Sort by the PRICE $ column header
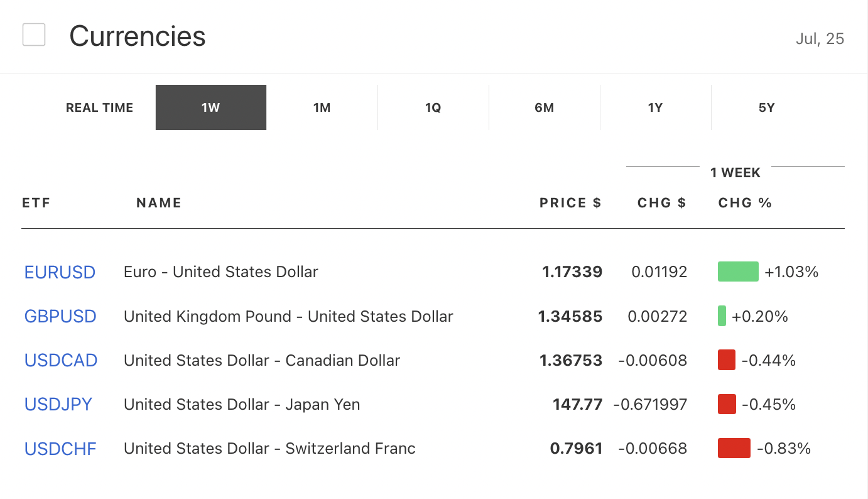This screenshot has width=868, height=499. 570,203
